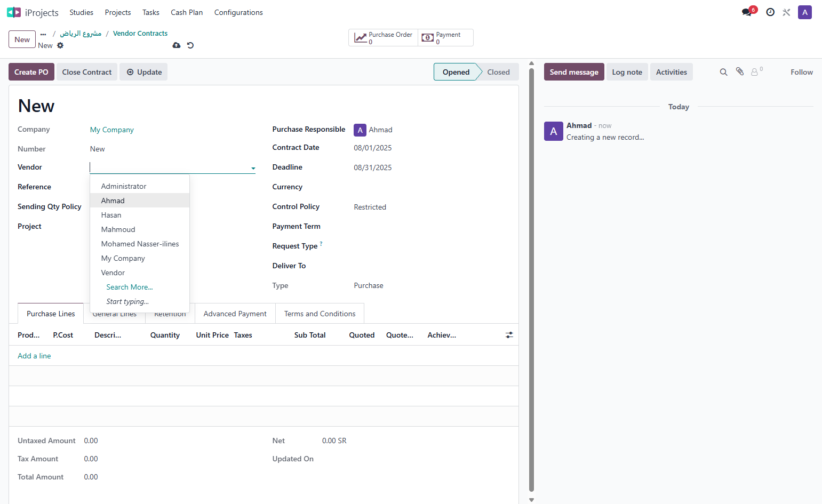Click the Follow button
This screenshot has width=822, height=504.
(802, 72)
